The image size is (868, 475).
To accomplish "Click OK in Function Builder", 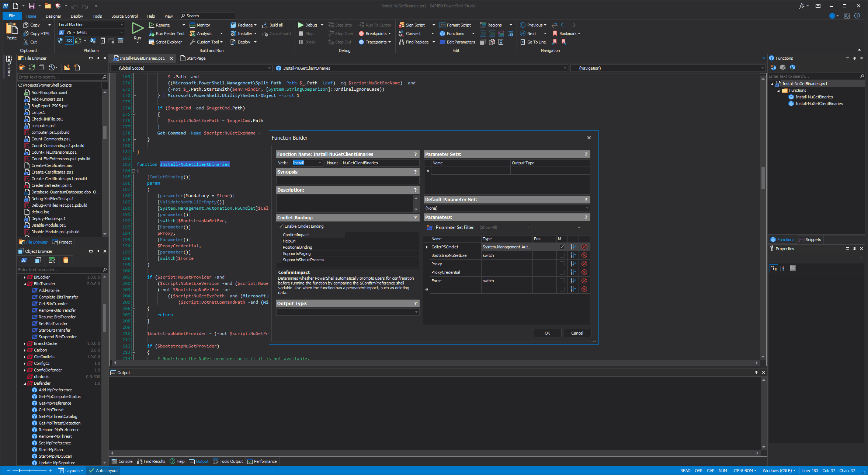I will click(x=547, y=333).
